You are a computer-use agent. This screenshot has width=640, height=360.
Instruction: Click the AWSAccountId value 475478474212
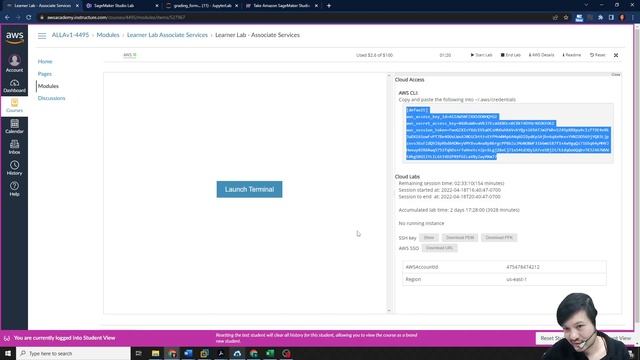pos(523,267)
